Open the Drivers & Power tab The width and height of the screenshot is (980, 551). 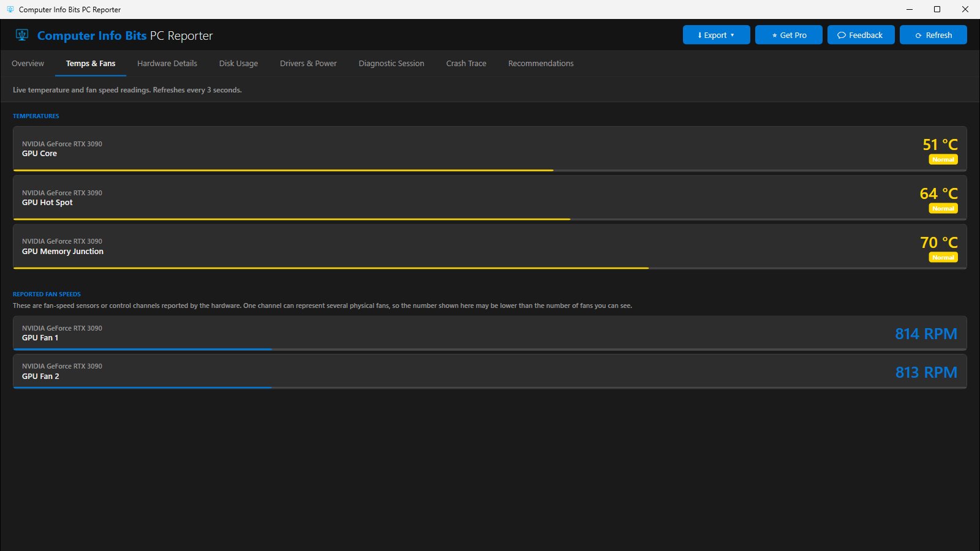click(308, 63)
